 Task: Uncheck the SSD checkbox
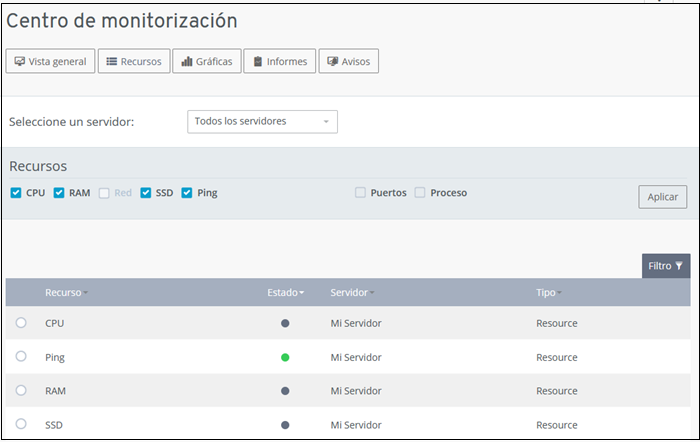(146, 193)
